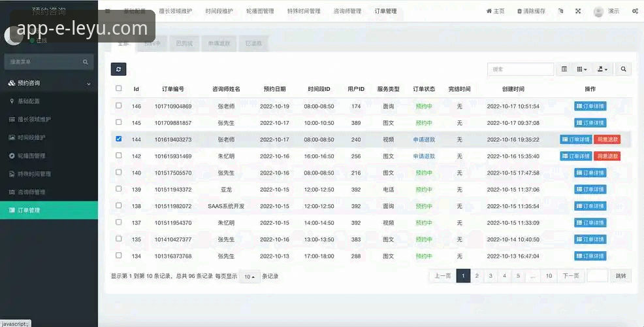644x327 pixels.
Task: Open 基础配置 in the sidebar
Action: tap(29, 101)
